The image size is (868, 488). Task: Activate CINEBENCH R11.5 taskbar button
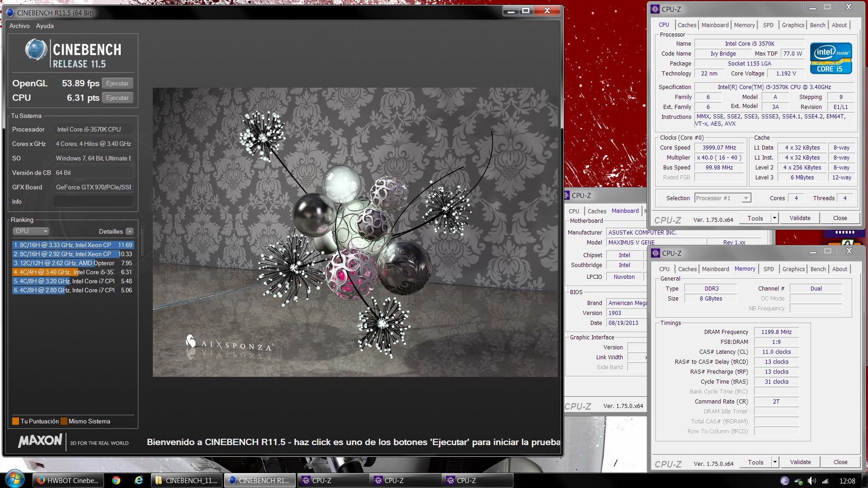pyautogui.click(x=259, y=480)
